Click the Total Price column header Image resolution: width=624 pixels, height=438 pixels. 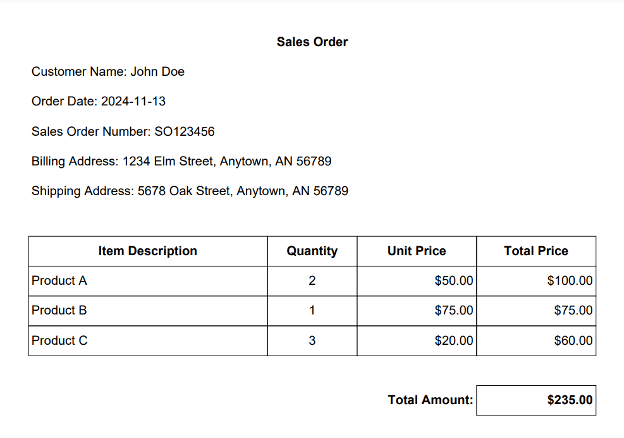[536, 251]
